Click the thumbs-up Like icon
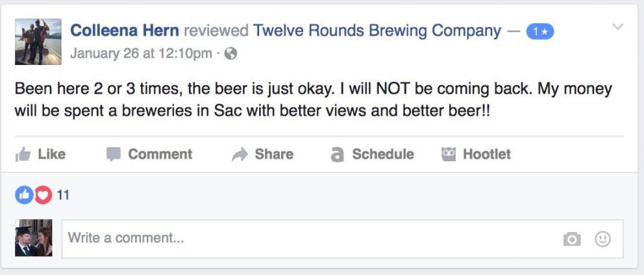Image resolution: width=644 pixels, height=275 pixels. click(23, 155)
